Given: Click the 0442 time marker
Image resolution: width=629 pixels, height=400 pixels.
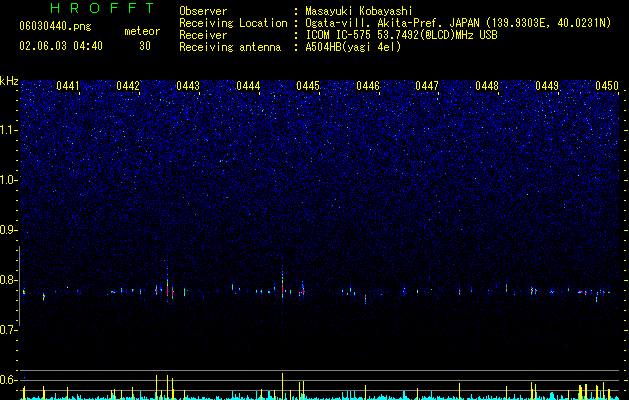Looking at the screenshot, I should click(128, 86).
